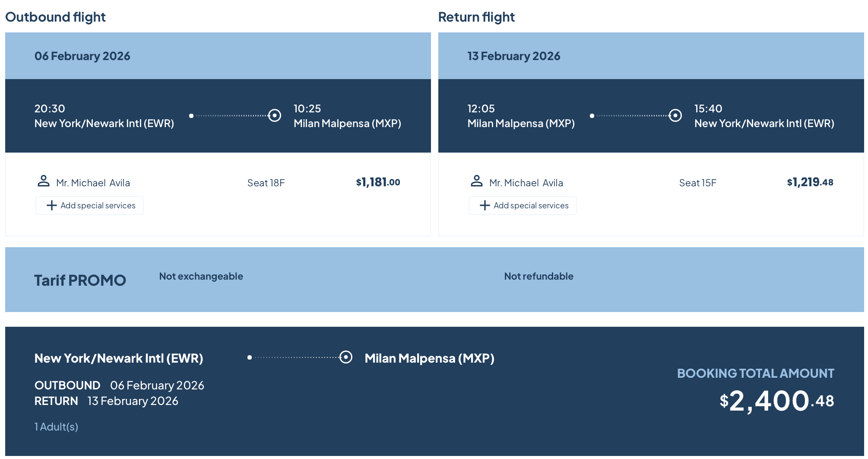The width and height of the screenshot is (868, 459).
Task: Click the Not refundable condition
Action: (x=539, y=276)
